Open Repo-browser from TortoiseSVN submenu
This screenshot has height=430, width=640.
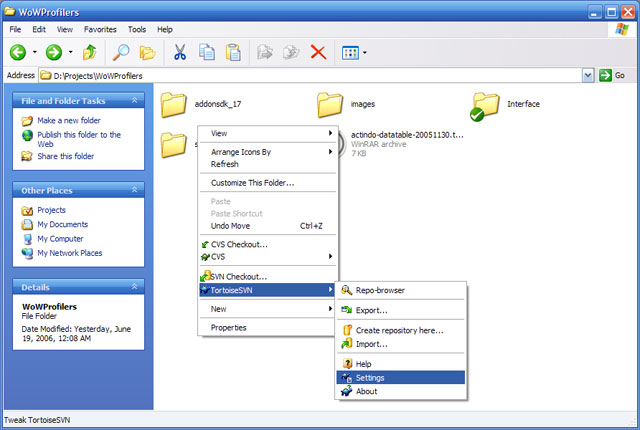click(x=401, y=290)
